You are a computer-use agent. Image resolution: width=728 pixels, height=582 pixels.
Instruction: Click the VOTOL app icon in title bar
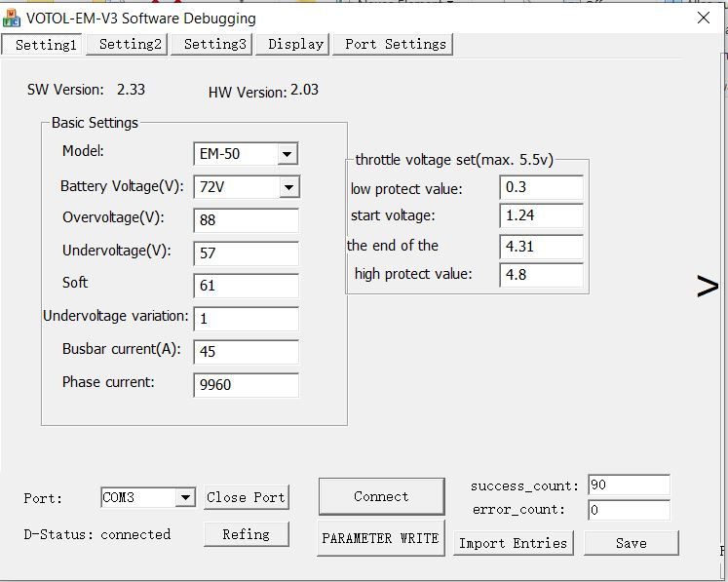point(13,18)
